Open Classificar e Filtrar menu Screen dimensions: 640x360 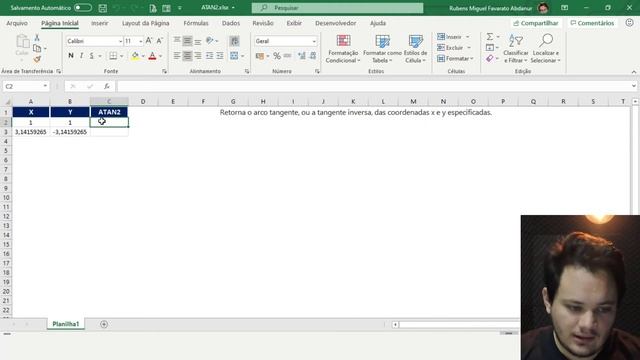516,49
